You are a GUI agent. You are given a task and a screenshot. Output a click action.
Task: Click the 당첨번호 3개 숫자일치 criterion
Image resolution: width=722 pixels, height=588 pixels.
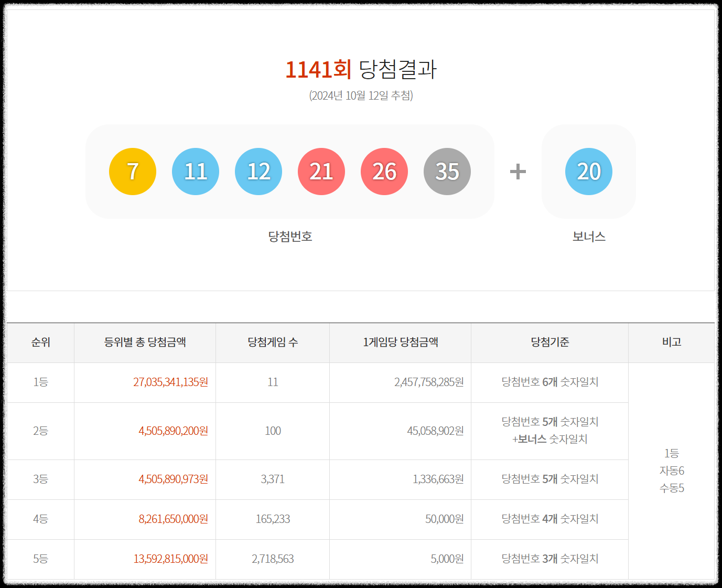[x=550, y=559]
